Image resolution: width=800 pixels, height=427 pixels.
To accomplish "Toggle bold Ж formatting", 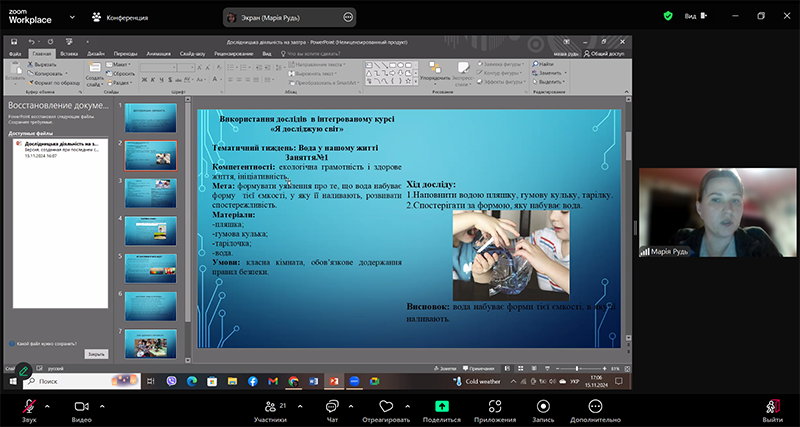I will point(144,80).
